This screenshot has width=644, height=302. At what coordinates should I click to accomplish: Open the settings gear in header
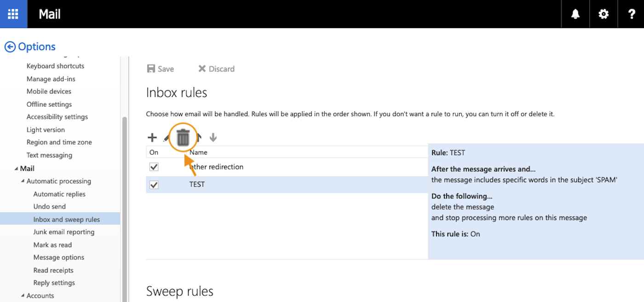coord(604,14)
